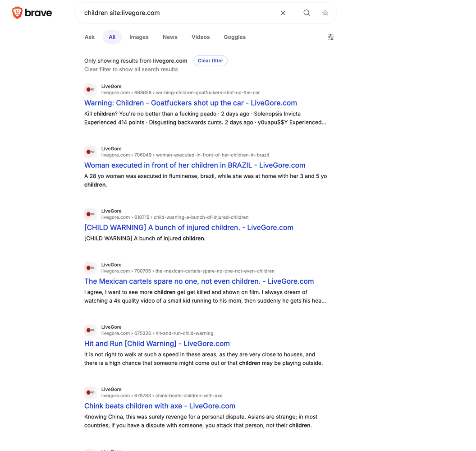The image size is (476, 451).
Task: Click the favicon of the 618715 result
Action: coord(91,214)
